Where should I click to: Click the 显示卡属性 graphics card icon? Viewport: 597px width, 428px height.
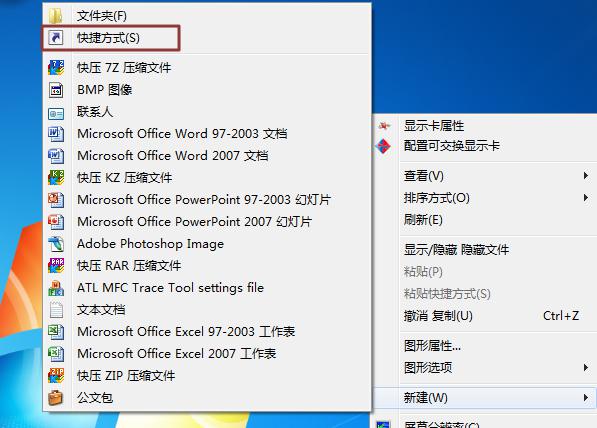point(384,125)
